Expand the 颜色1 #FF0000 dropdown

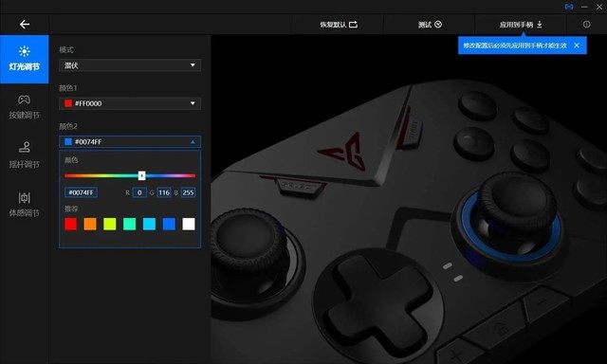pyautogui.click(x=130, y=103)
